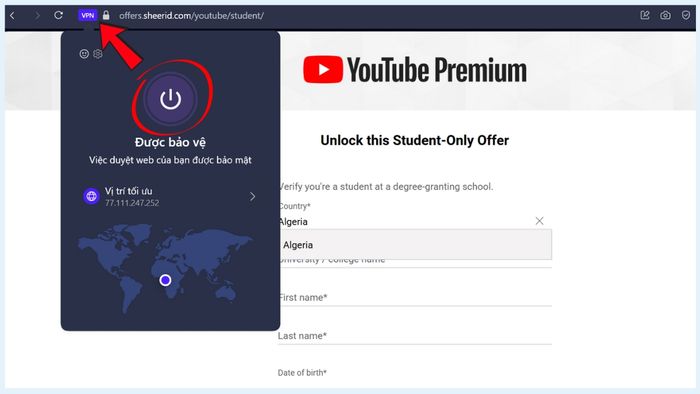Click the offers.sheerid.com address bar URL
The width and height of the screenshot is (700, 394).
click(x=191, y=16)
